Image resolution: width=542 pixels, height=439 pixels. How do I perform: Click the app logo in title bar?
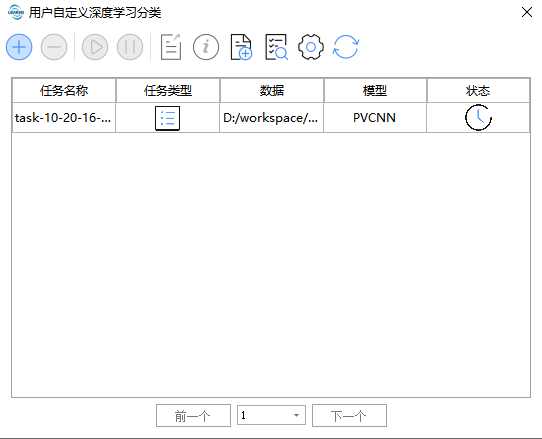[16, 12]
